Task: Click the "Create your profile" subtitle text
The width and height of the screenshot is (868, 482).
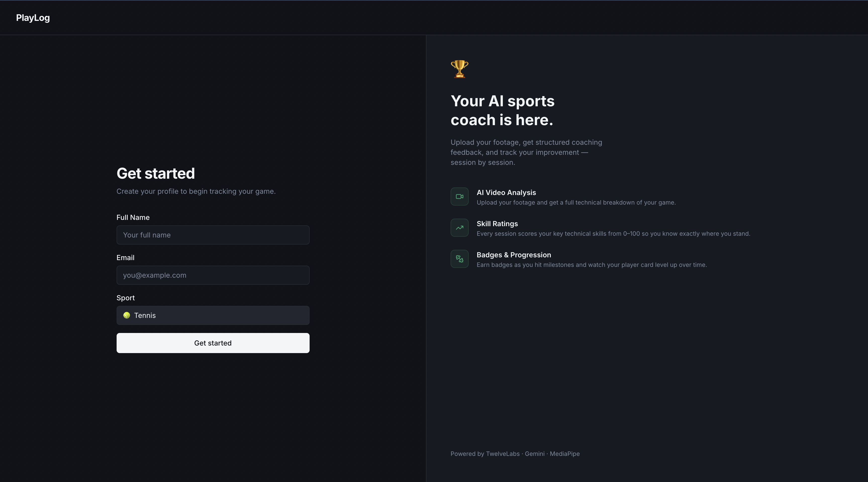Action: [x=196, y=191]
